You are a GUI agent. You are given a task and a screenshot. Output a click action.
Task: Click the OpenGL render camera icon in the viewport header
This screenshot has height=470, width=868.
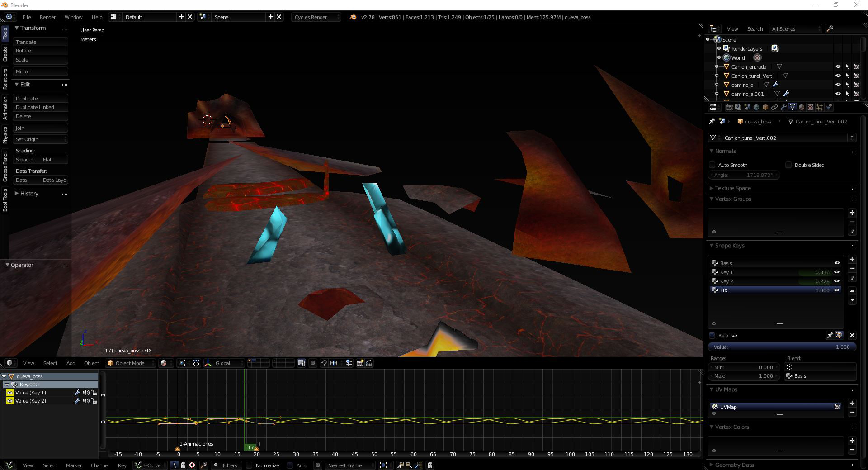tap(360, 363)
